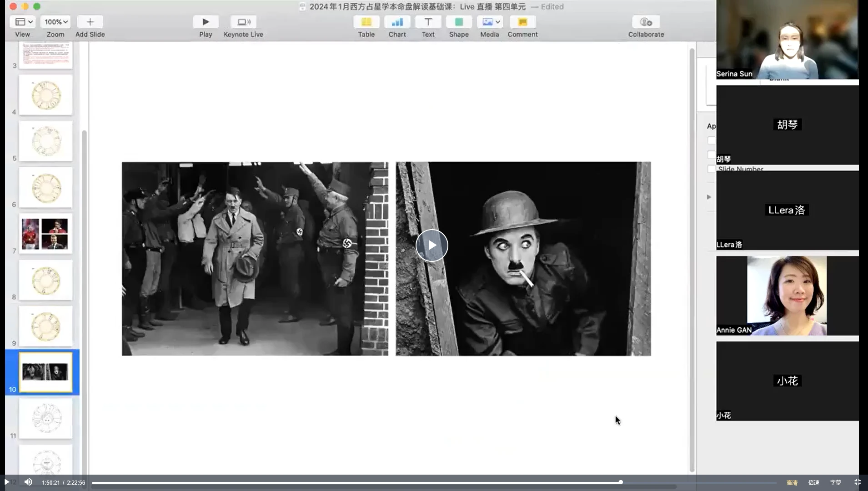Image resolution: width=868 pixels, height=491 pixels.
Task: Add a Text box
Action: [x=428, y=22]
